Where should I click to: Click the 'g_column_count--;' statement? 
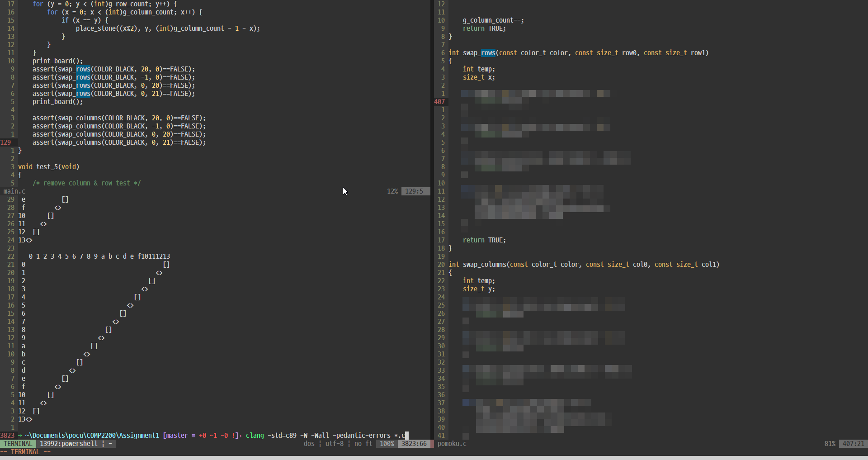(494, 20)
